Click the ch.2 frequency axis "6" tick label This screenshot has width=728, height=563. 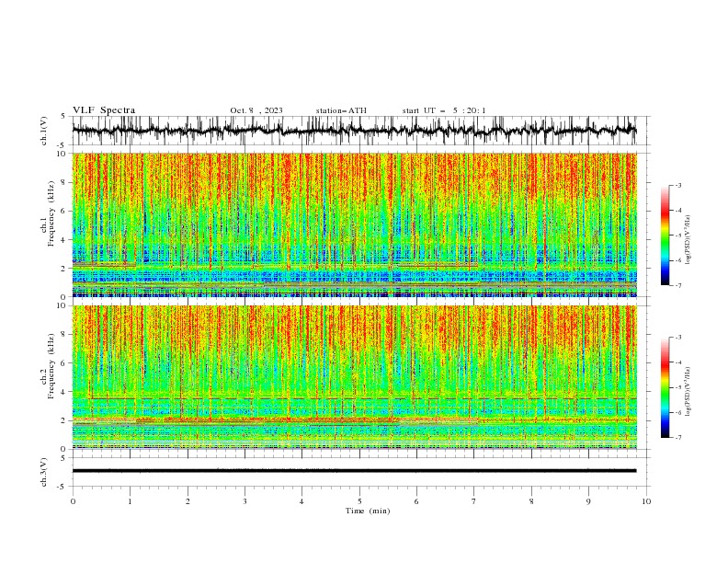(x=64, y=363)
